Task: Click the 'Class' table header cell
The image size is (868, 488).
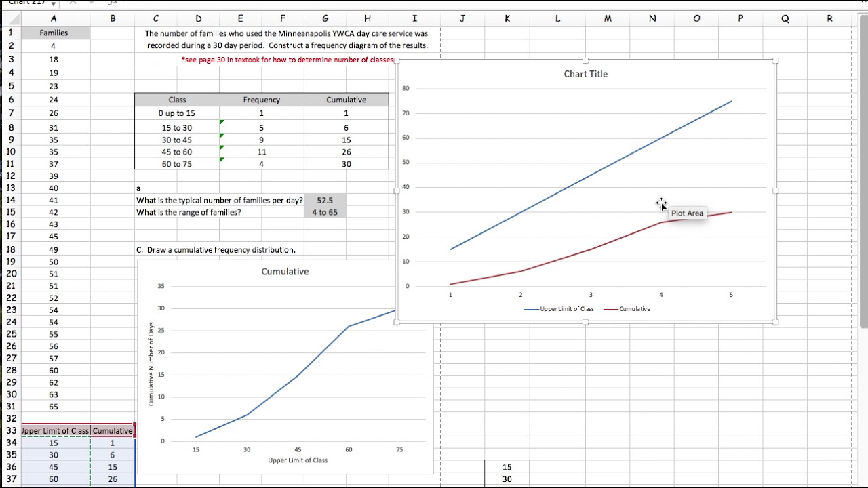Action: click(x=177, y=100)
